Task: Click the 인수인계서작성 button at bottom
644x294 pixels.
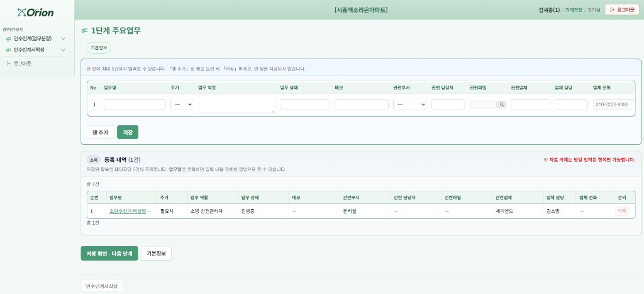Action: (101, 286)
